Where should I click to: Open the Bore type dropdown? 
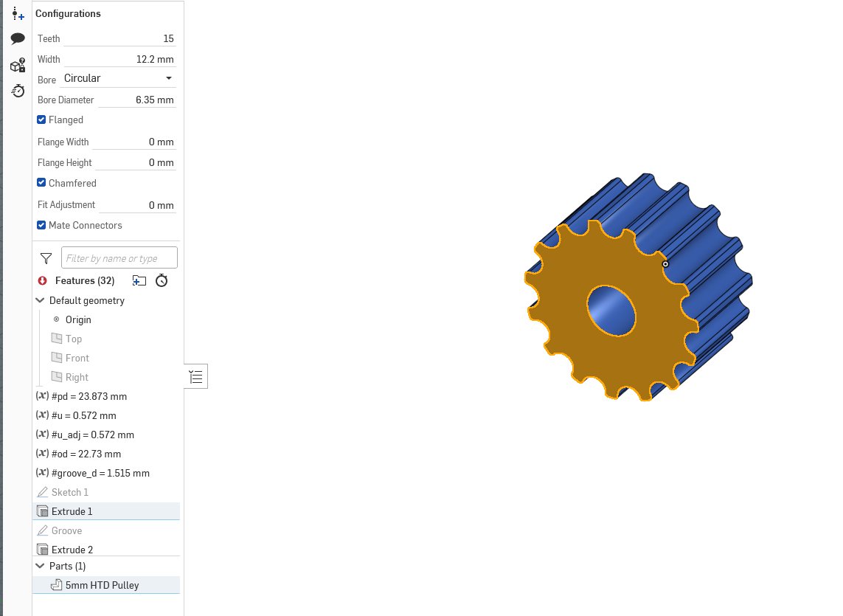point(119,78)
